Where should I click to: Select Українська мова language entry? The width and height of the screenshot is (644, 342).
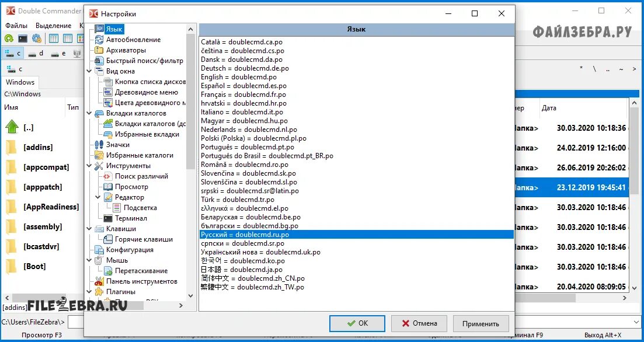point(356,252)
